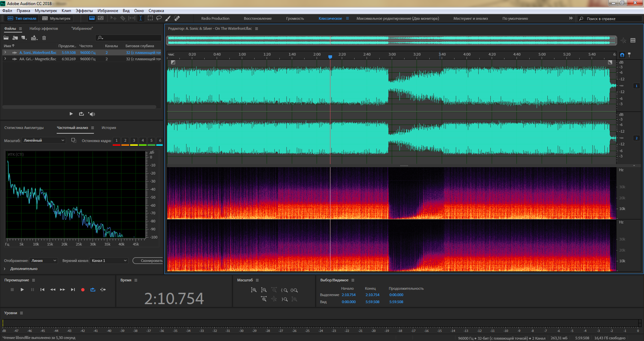This screenshot has height=341, width=644.
Task: Toggle spectral frequency display button
Action: pos(92,18)
